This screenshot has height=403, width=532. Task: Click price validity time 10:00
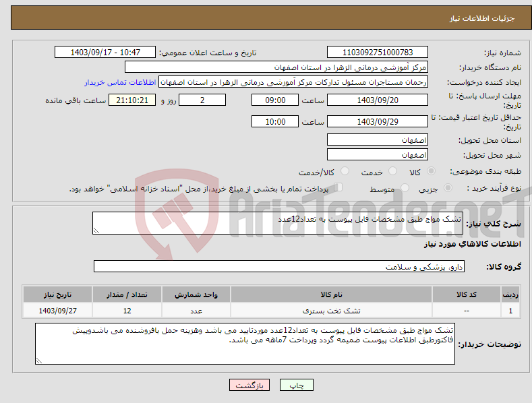tap(275, 121)
